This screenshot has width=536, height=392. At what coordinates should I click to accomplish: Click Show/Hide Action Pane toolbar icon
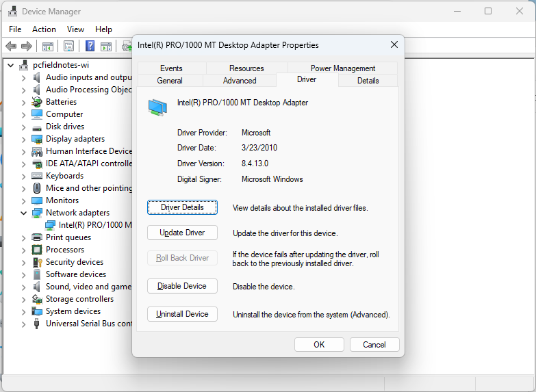106,46
